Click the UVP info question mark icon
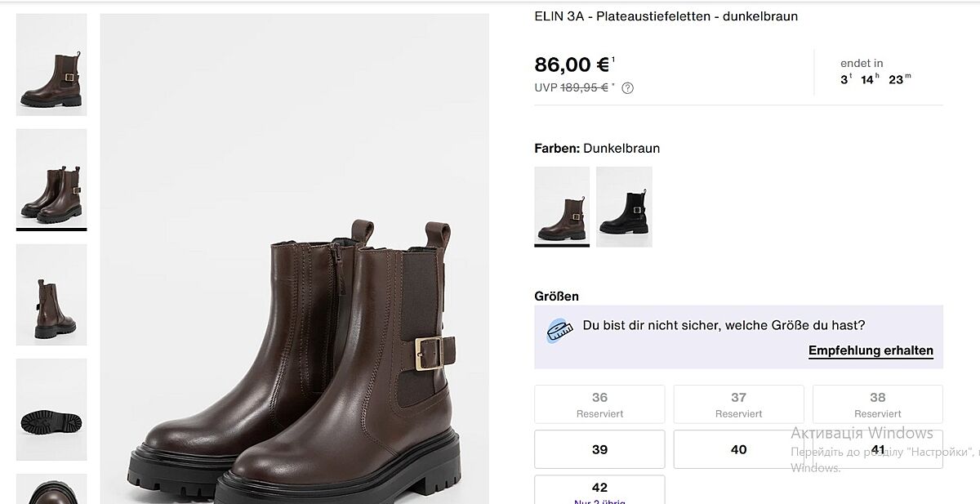The width and height of the screenshot is (980, 504). coord(627,88)
